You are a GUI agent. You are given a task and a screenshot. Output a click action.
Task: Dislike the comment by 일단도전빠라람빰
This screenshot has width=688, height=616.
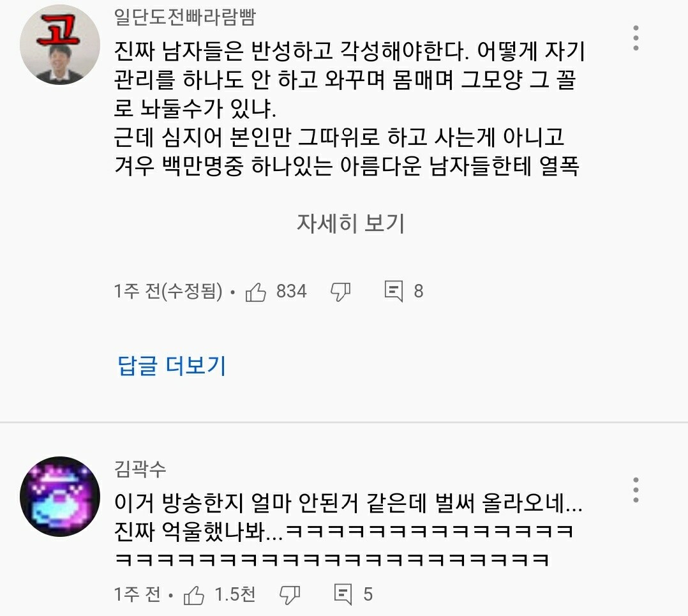click(341, 291)
